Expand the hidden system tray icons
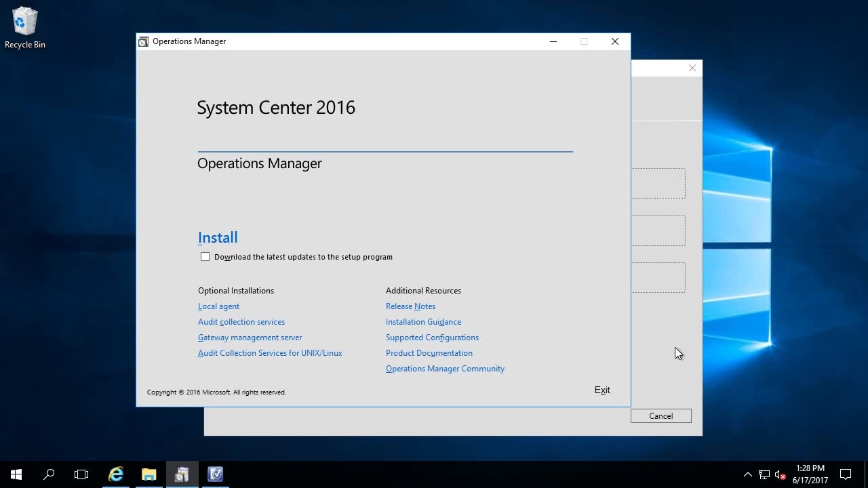868x488 pixels. [747, 474]
